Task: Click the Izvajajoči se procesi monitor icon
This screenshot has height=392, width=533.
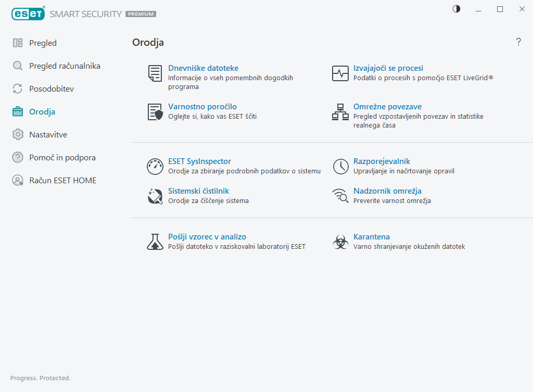Action: pyautogui.click(x=340, y=73)
